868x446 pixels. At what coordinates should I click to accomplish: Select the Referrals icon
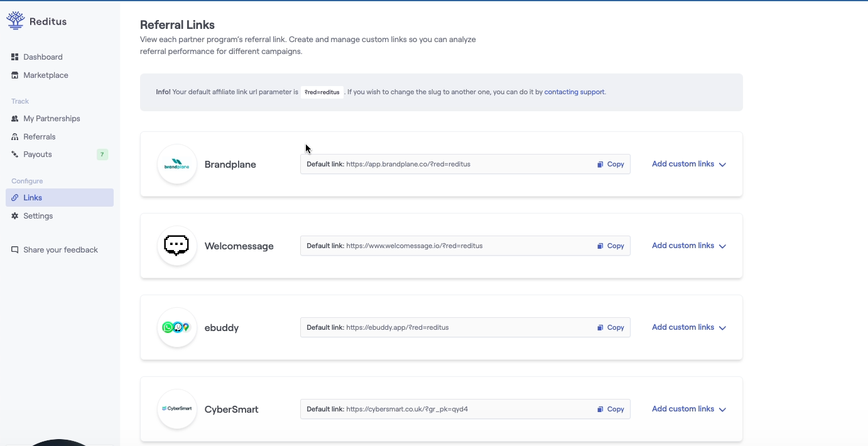(14, 136)
